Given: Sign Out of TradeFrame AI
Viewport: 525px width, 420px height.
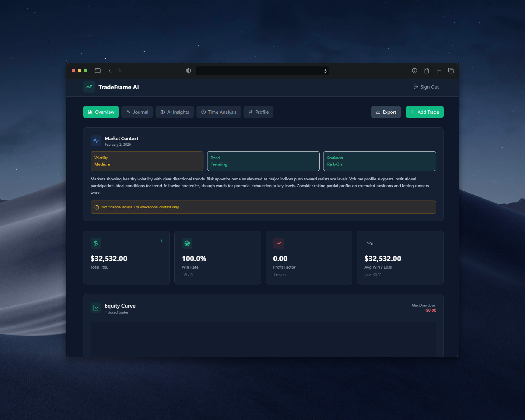Looking at the screenshot, I should tap(426, 87).
